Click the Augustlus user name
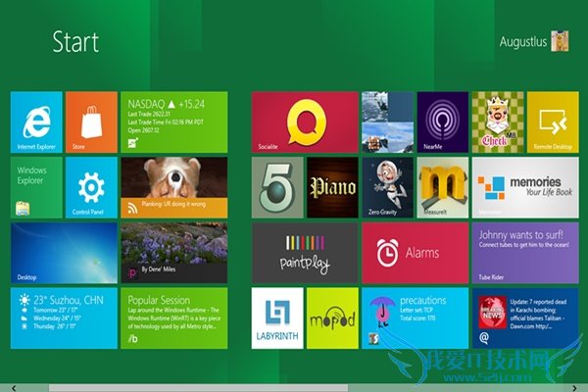The width and height of the screenshot is (588, 392). click(x=523, y=41)
